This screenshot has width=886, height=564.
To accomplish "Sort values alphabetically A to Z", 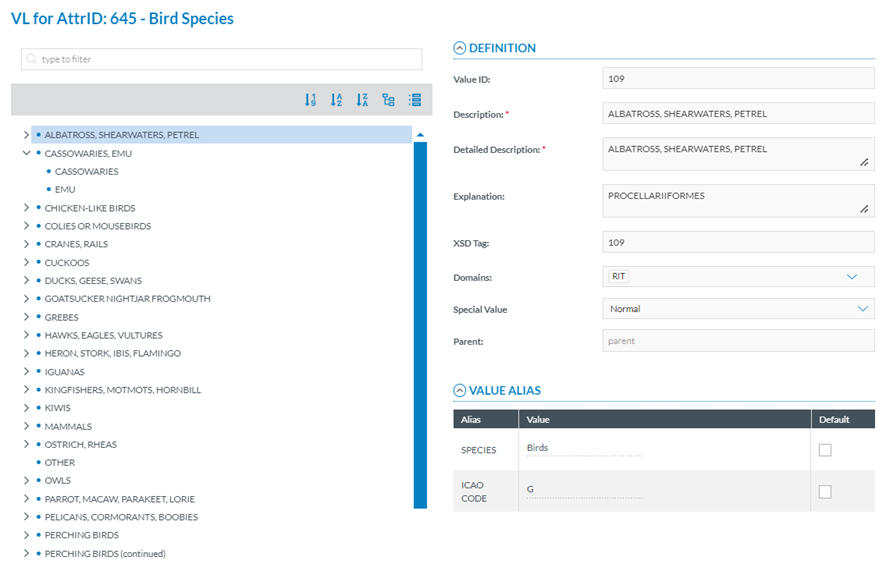I will point(337,100).
